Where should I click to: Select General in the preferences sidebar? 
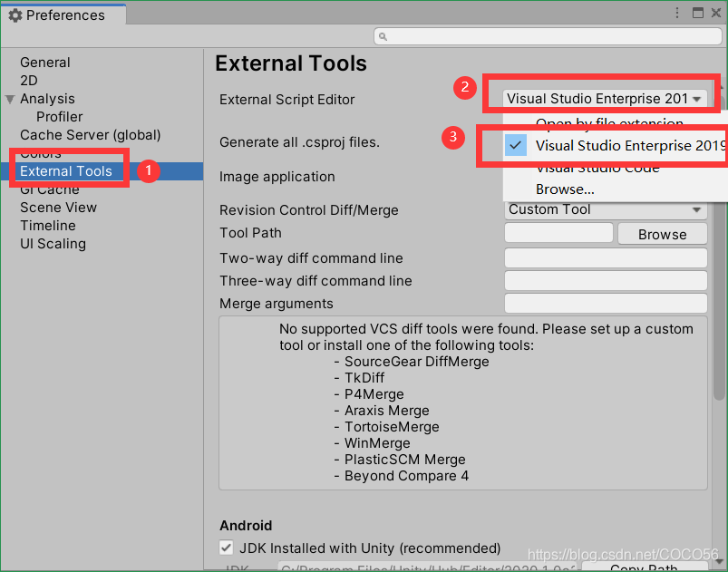point(44,62)
